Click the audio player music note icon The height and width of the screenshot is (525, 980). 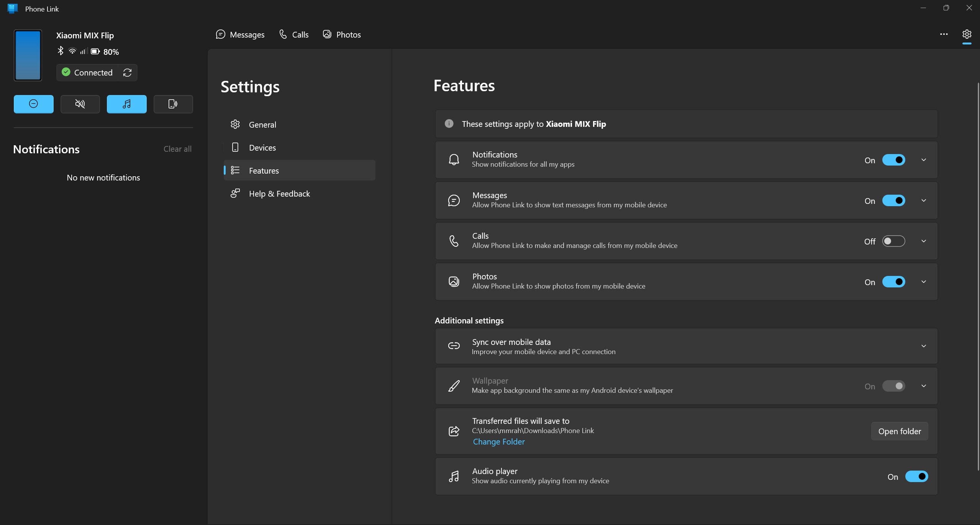[x=454, y=476]
